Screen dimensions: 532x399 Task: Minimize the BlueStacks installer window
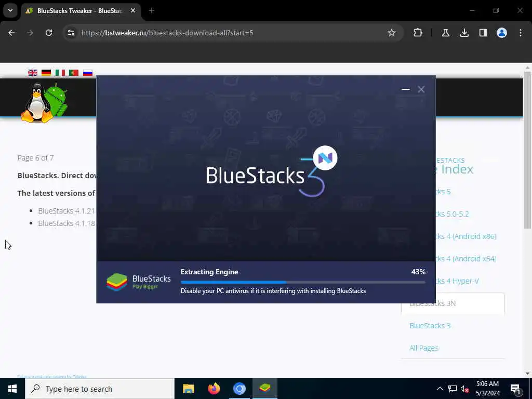(405, 89)
